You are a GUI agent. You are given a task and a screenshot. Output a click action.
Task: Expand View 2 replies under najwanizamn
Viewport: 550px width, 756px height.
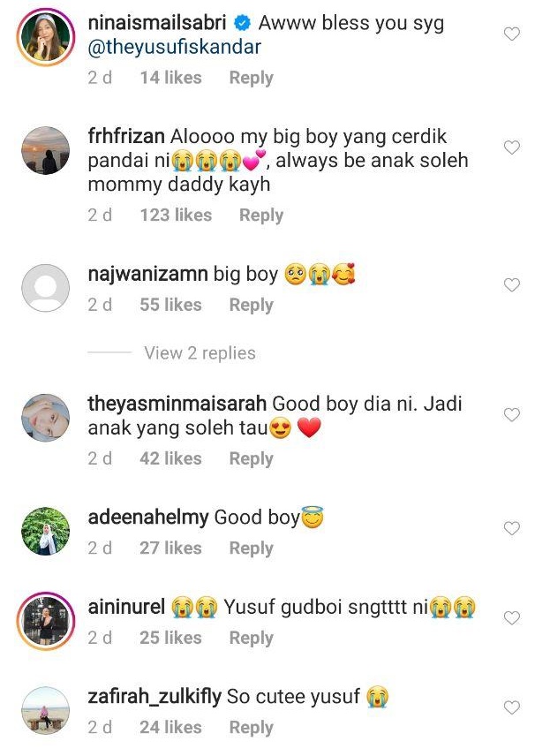(x=200, y=353)
